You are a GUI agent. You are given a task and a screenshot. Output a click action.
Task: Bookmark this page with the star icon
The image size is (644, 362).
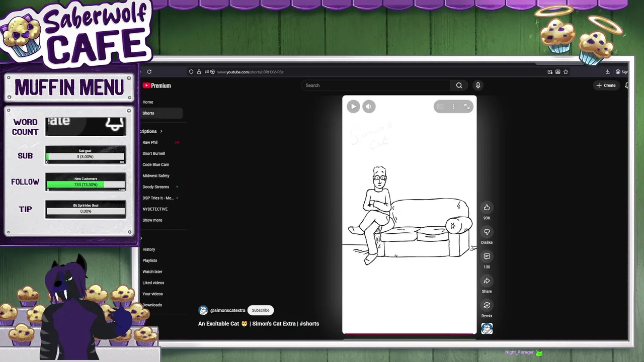pos(566,72)
